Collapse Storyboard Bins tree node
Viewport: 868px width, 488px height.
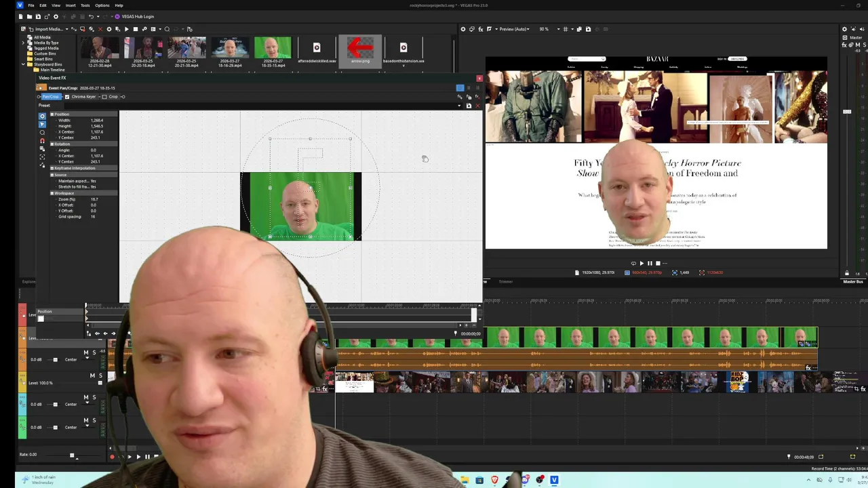point(23,64)
